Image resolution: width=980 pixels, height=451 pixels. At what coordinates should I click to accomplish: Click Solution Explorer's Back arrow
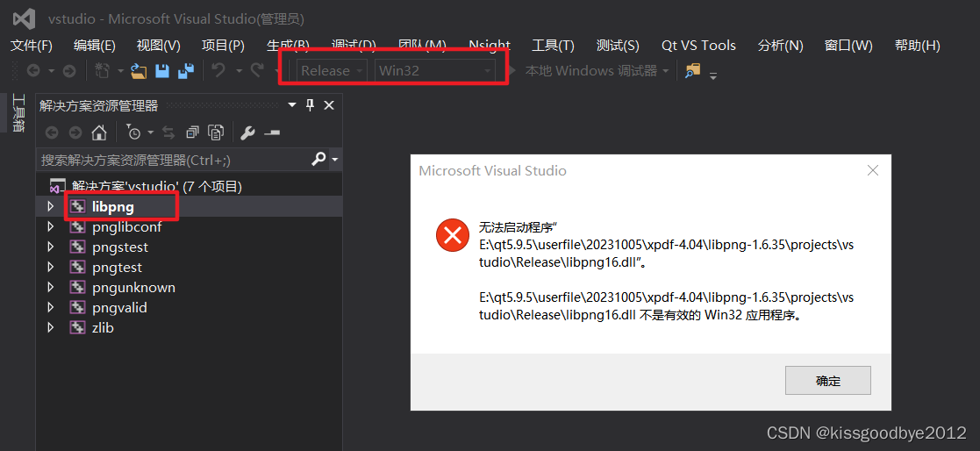click(52, 132)
